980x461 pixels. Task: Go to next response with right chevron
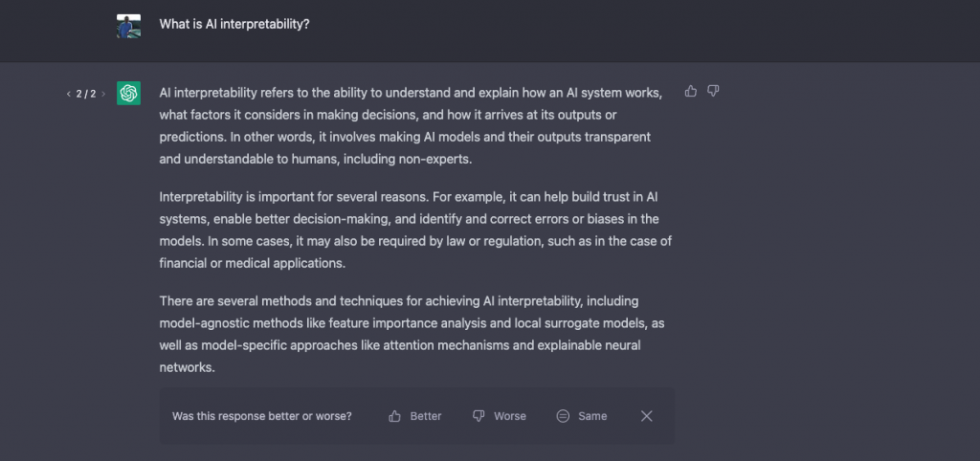103,95
